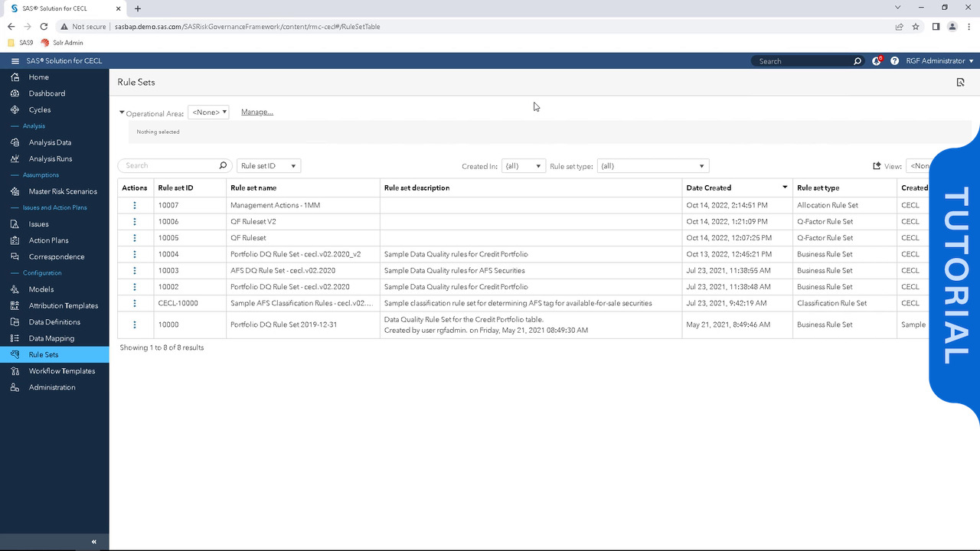Expand the Rule set type filter dropdown
The height and width of the screenshot is (551, 980).
[x=652, y=166]
